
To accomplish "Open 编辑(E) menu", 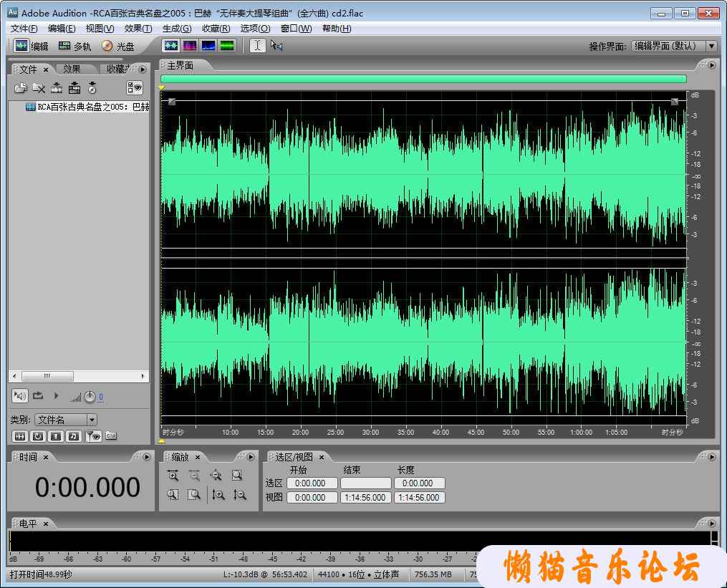I will (61, 29).
